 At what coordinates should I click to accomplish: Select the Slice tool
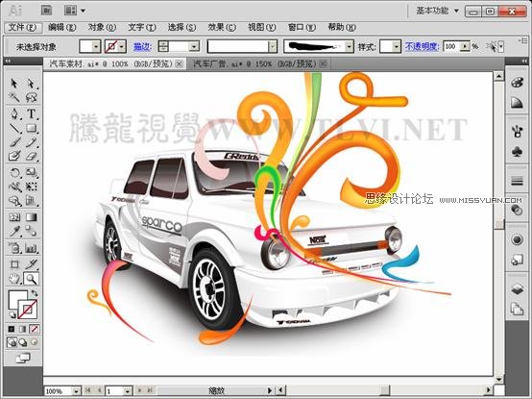coord(31,264)
